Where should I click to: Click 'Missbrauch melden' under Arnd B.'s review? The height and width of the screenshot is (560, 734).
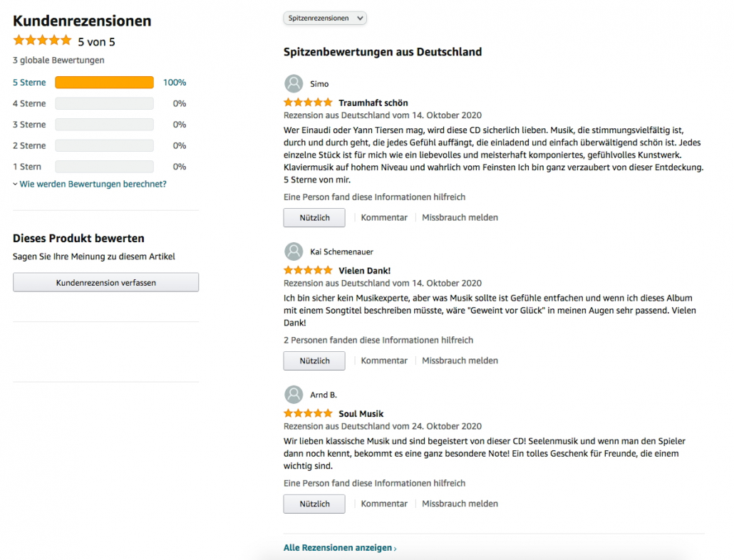pyautogui.click(x=460, y=504)
